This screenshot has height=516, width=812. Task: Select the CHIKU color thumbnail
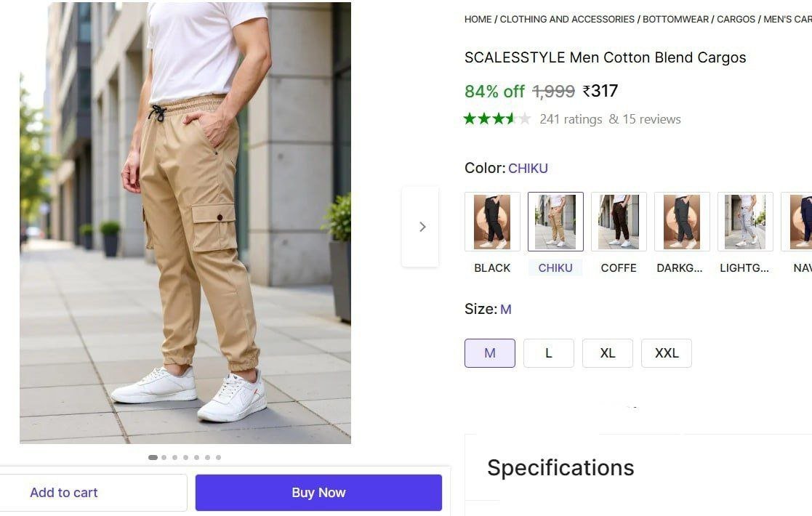(555, 222)
